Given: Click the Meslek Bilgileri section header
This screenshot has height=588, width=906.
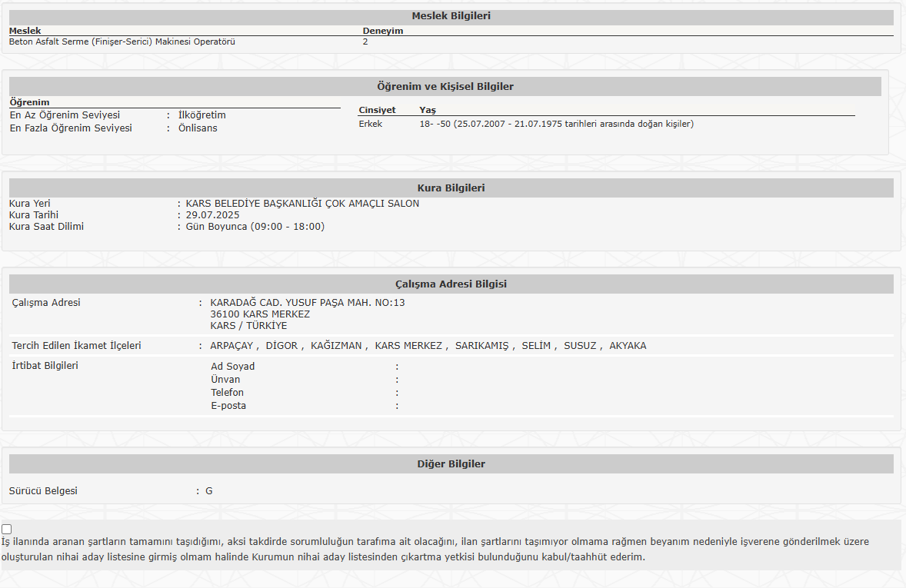Looking at the screenshot, I should click(451, 16).
